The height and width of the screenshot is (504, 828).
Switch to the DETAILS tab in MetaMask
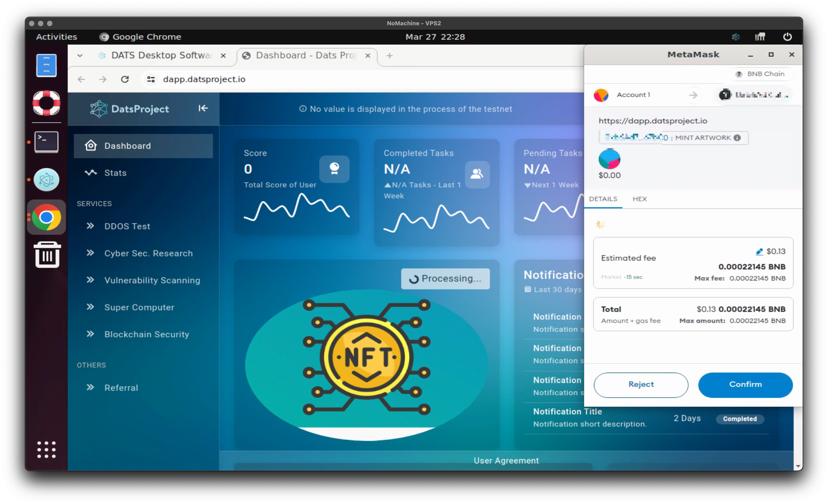(x=603, y=199)
